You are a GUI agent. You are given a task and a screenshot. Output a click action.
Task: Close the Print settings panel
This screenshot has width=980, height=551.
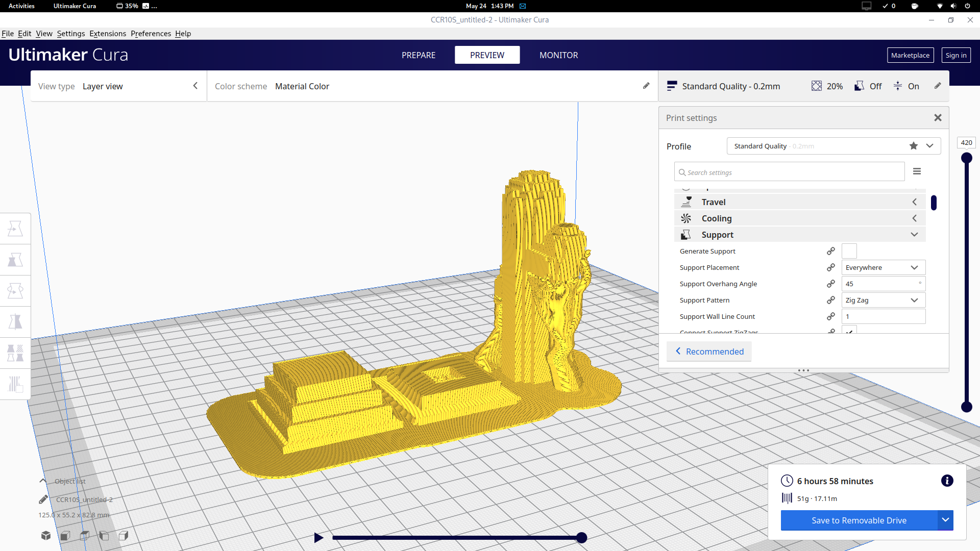938,118
